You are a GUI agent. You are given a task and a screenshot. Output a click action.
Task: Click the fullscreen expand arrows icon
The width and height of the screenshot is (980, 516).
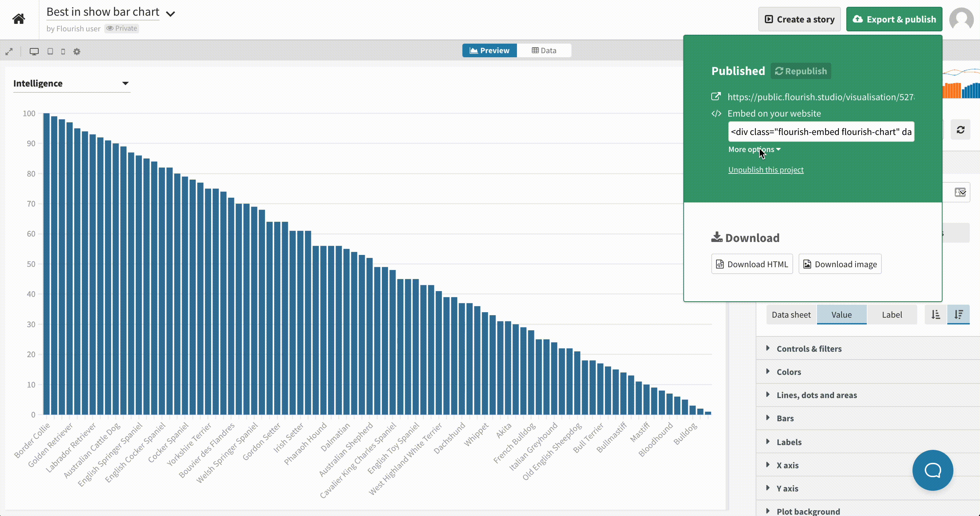(9, 51)
